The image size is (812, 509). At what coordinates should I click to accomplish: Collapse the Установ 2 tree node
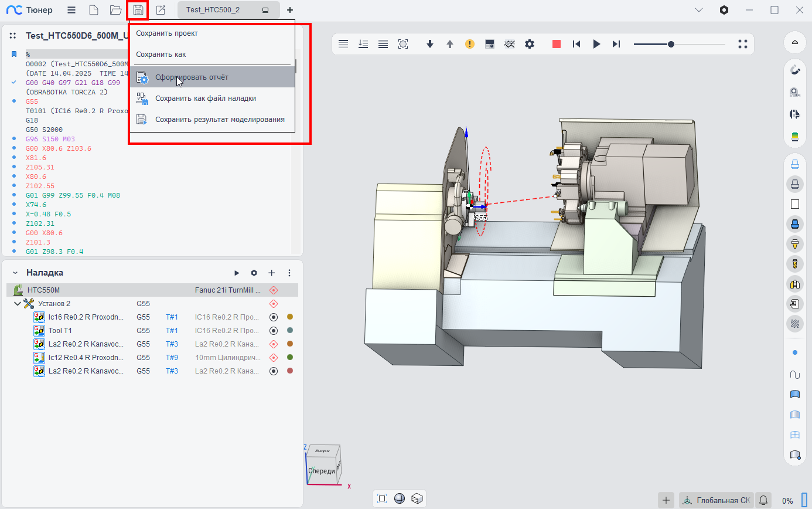pos(17,304)
